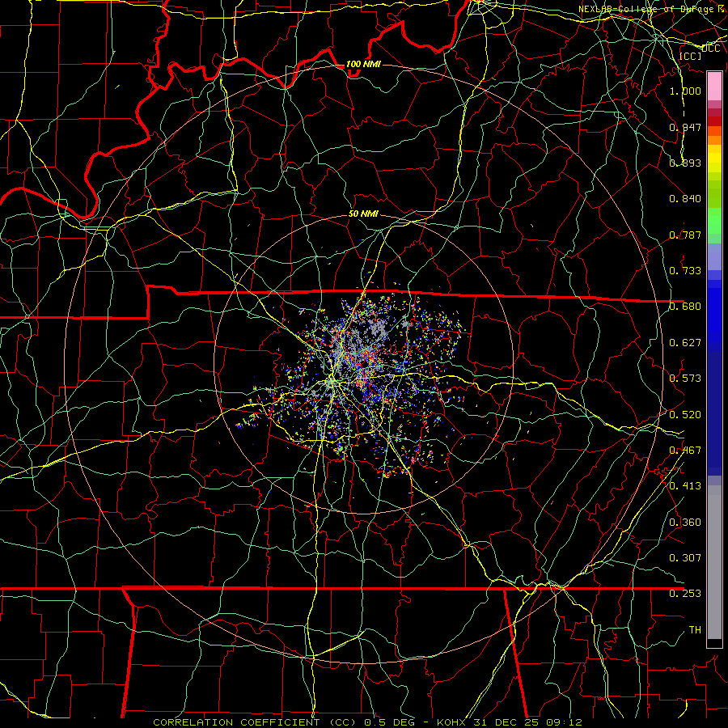Click the 0.520 legend value

coord(685,415)
